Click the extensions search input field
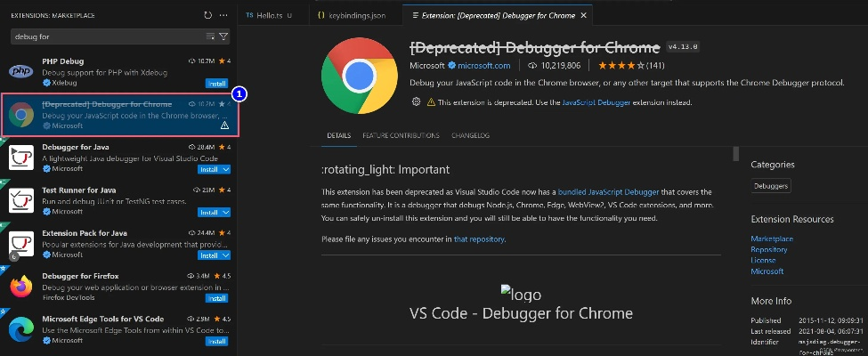 [107, 36]
